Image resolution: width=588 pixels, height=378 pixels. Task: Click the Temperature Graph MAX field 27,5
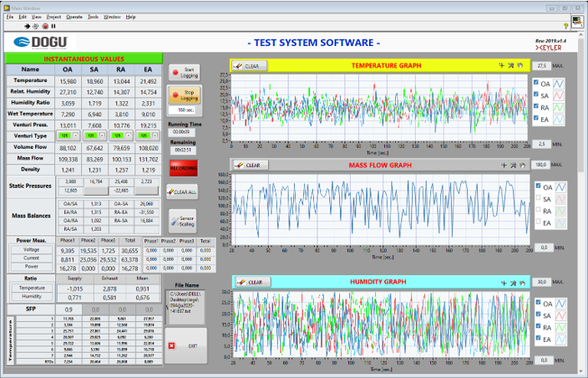tap(541, 66)
